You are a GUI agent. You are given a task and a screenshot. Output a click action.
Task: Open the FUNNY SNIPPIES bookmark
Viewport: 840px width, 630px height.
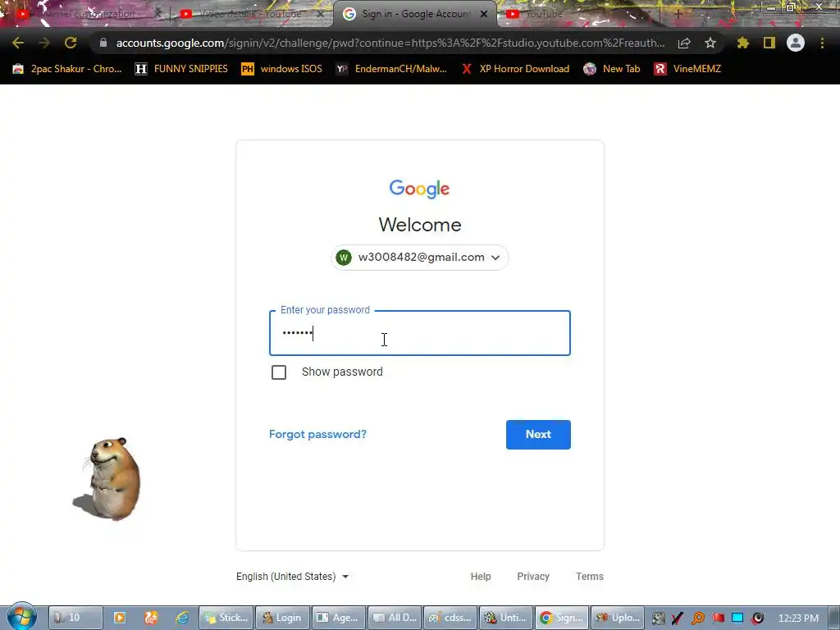coord(181,69)
